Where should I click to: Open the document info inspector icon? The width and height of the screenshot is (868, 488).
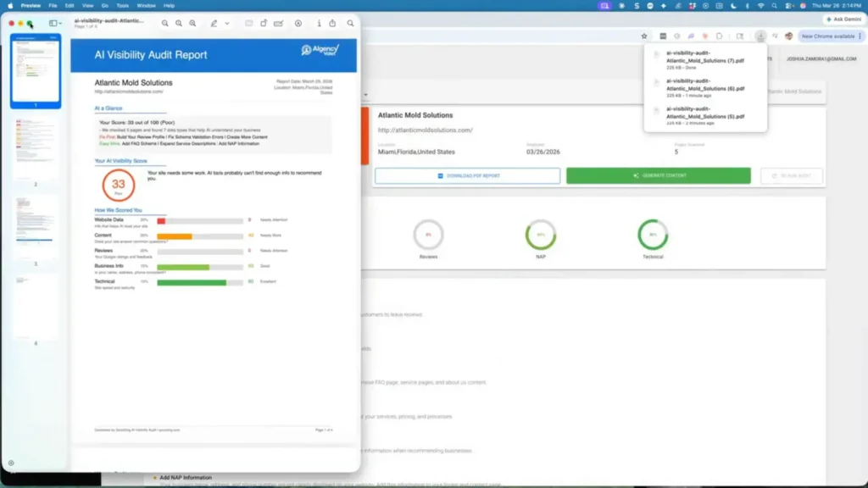[x=318, y=23]
